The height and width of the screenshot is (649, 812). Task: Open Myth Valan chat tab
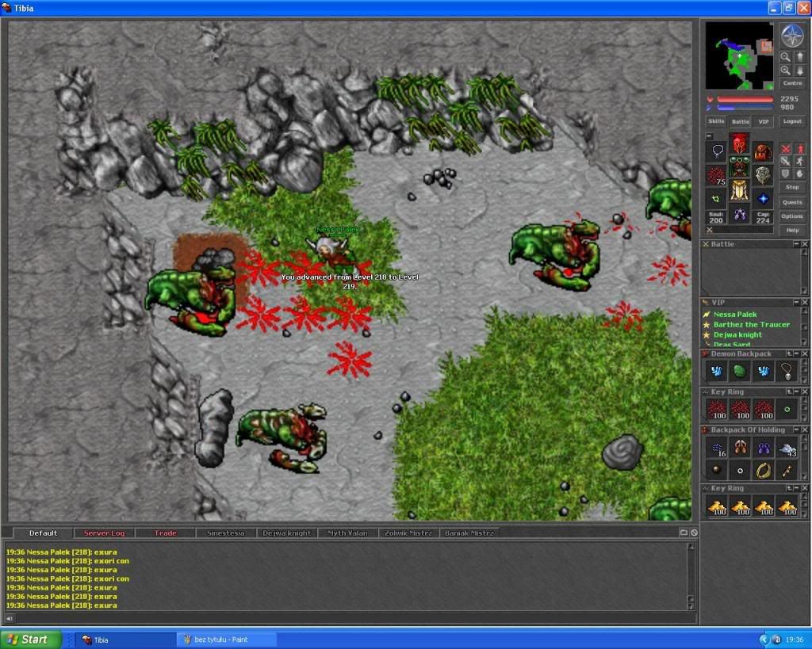[x=347, y=533]
